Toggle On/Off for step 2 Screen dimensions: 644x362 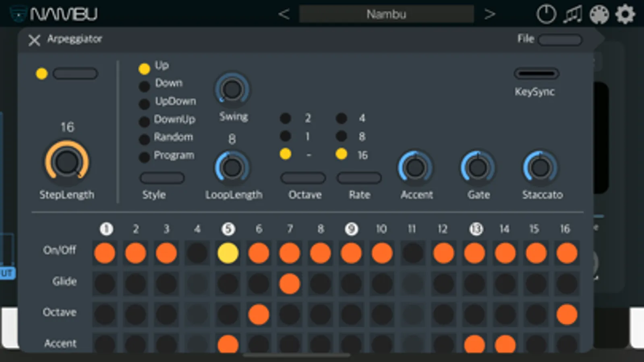tap(135, 253)
